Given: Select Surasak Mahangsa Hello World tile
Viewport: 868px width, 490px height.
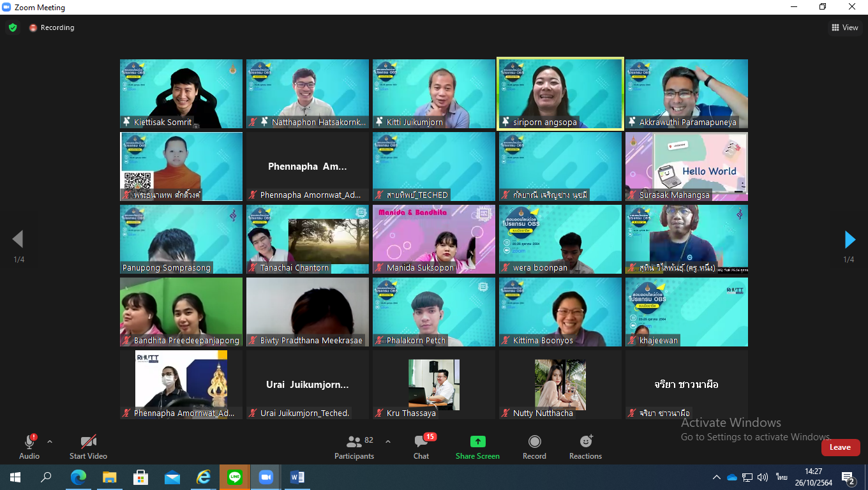Looking at the screenshot, I should (687, 167).
